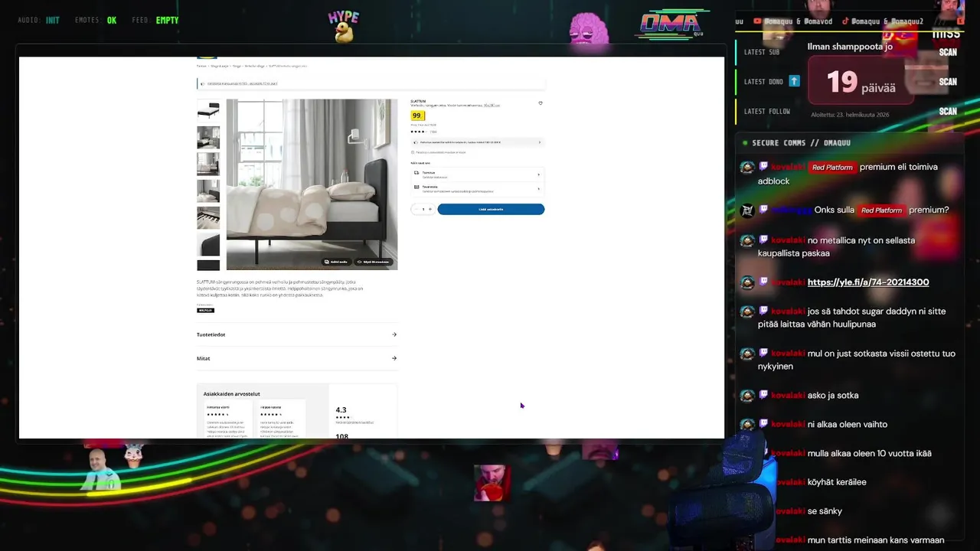
Task: Click the info banner link above the product
Action: point(243,83)
